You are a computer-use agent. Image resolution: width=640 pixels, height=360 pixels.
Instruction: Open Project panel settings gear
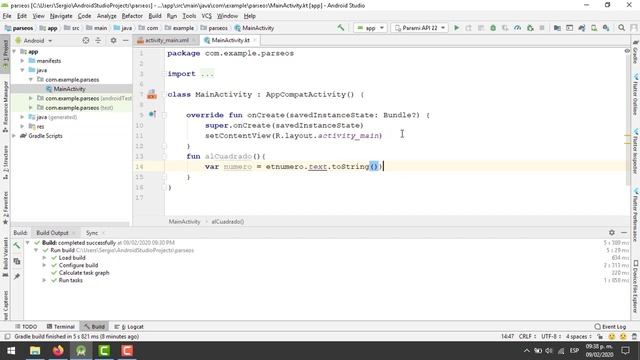tap(113, 40)
